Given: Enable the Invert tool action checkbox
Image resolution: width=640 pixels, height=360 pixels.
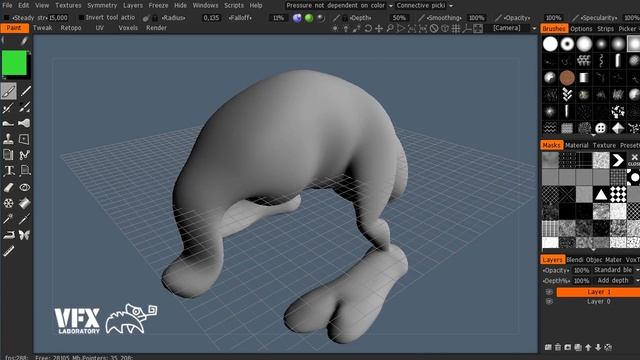Looking at the screenshot, I should [81, 18].
